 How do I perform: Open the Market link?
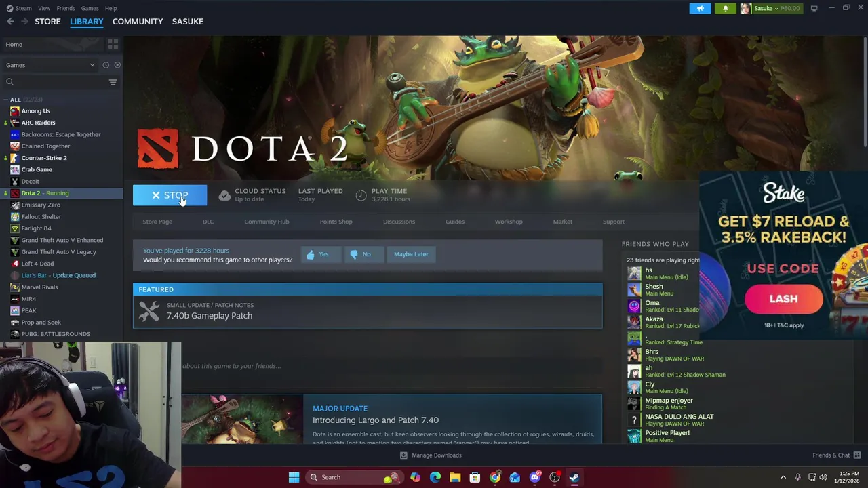pos(562,222)
